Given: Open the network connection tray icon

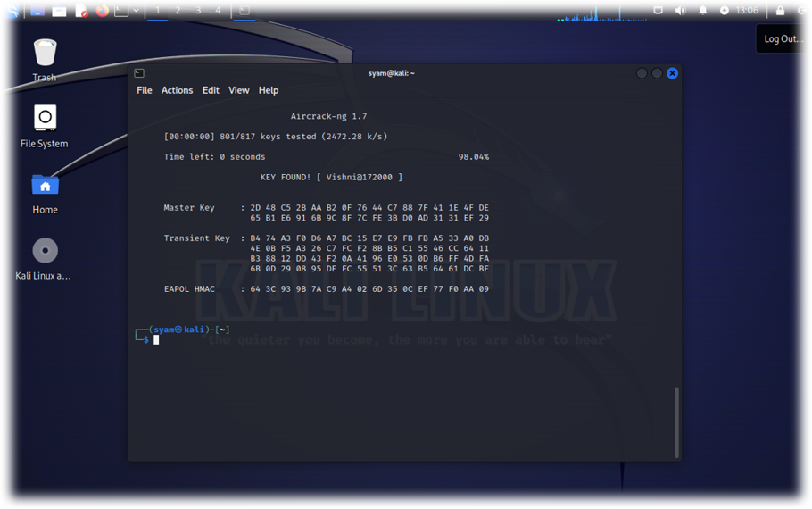Looking at the screenshot, I should tap(659, 11).
